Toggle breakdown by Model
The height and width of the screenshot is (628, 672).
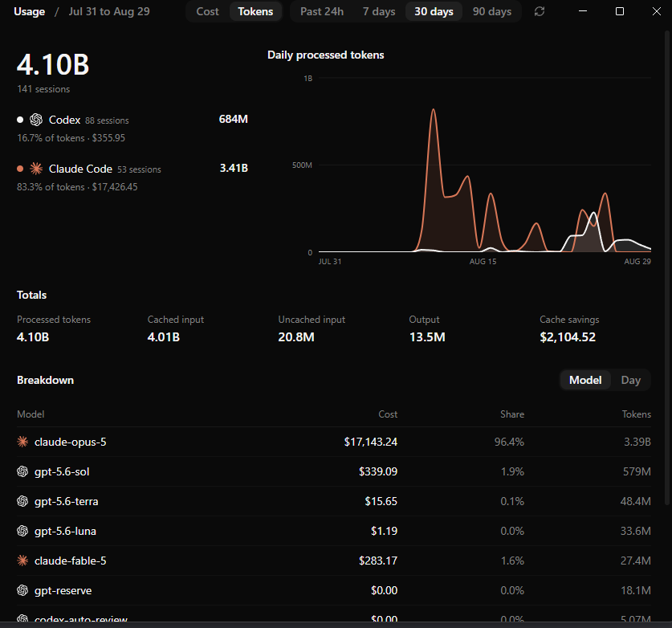tap(585, 380)
